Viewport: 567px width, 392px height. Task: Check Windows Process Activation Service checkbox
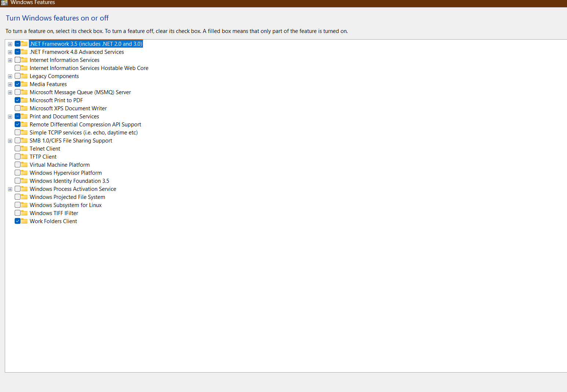pos(18,189)
